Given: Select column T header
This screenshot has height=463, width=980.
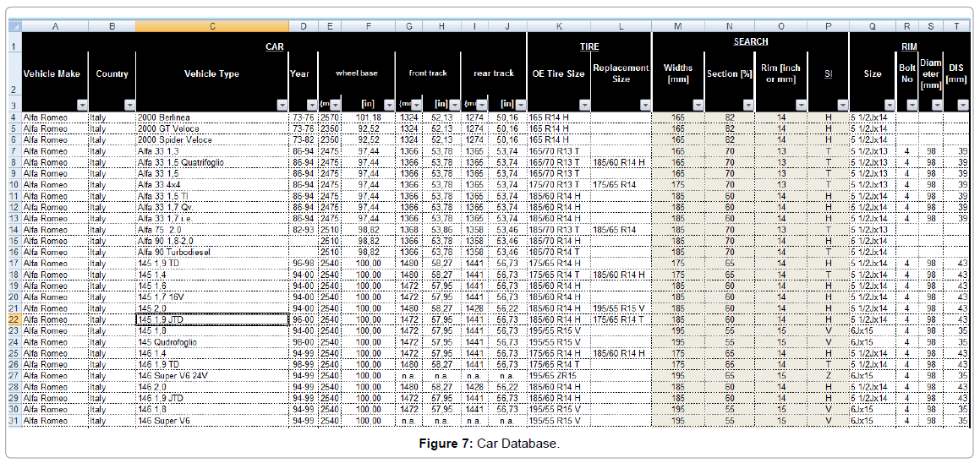Looking at the screenshot, I should (955, 26).
